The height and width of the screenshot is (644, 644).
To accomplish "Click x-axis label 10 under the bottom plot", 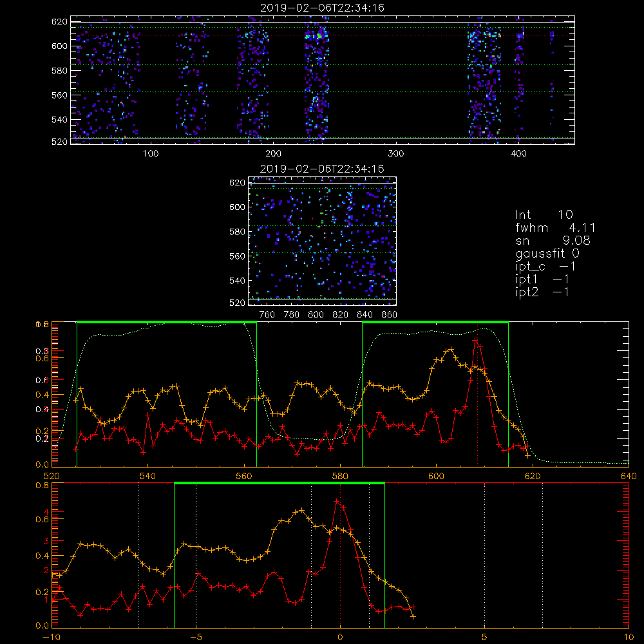I will (x=629, y=638).
